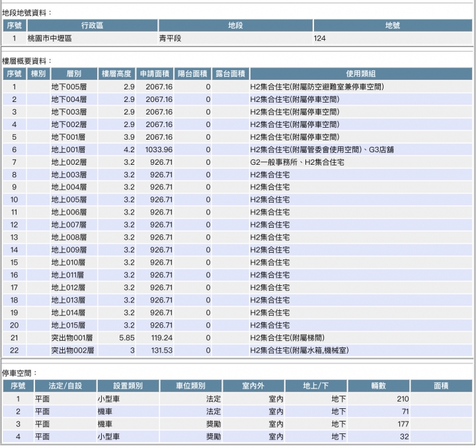Select the land number cell 124
The height and width of the screenshot is (448, 476).
320,38
